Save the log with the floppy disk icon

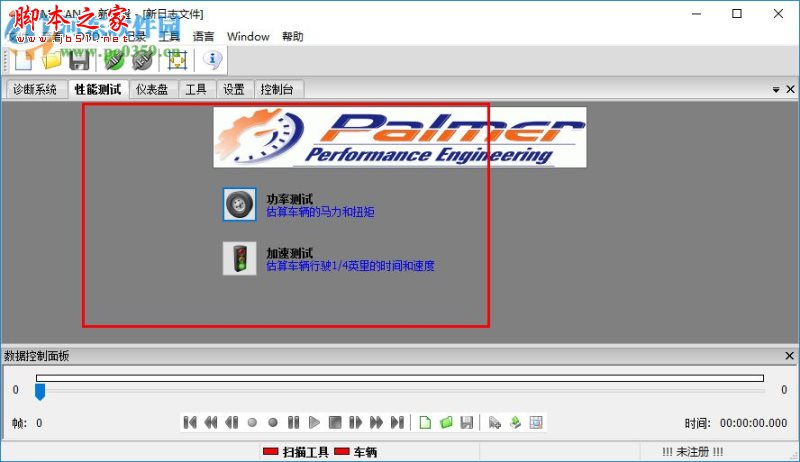coord(79,61)
